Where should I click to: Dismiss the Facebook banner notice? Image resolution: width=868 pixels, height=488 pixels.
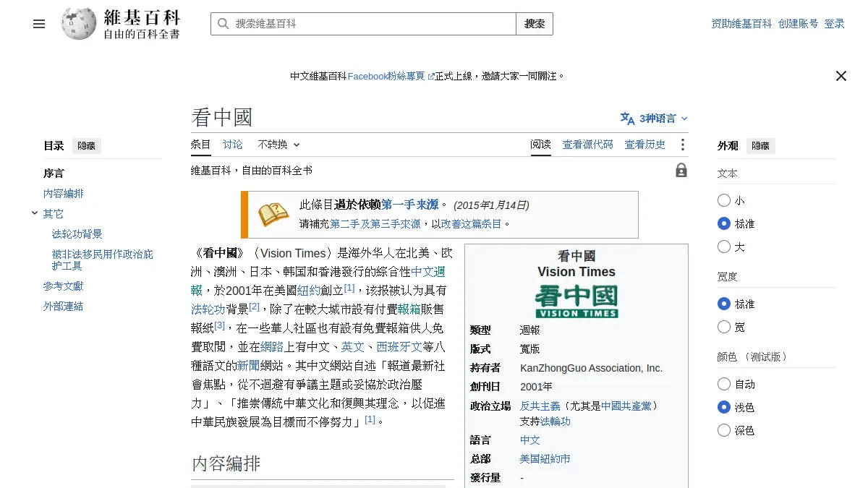pos(841,76)
